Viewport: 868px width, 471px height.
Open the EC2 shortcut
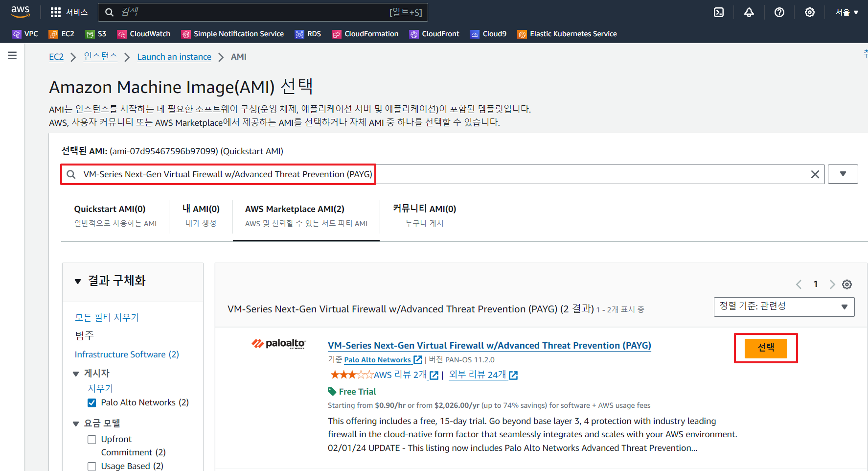point(62,34)
